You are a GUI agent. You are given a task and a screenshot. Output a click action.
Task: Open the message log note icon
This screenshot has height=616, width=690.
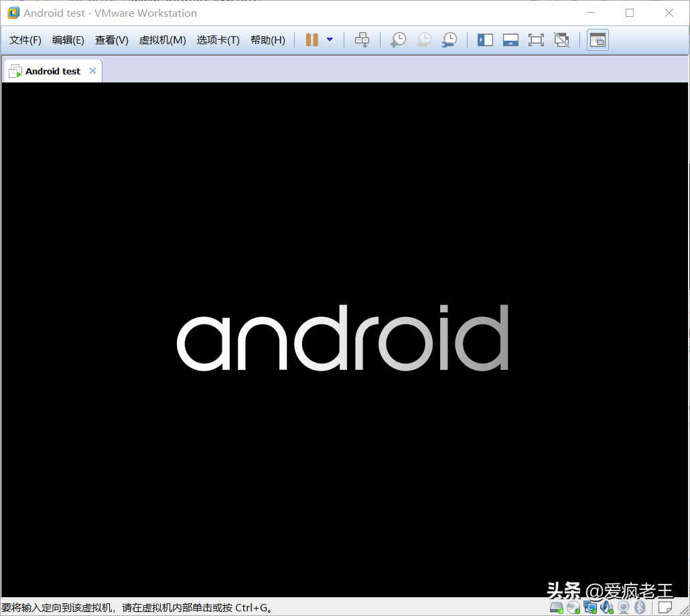[x=665, y=608]
